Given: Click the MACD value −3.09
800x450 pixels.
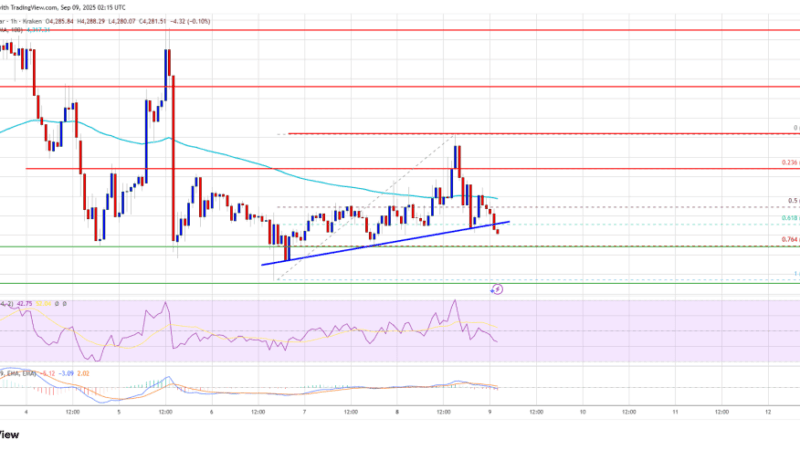Looking at the screenshot, I should coord(66,373).
